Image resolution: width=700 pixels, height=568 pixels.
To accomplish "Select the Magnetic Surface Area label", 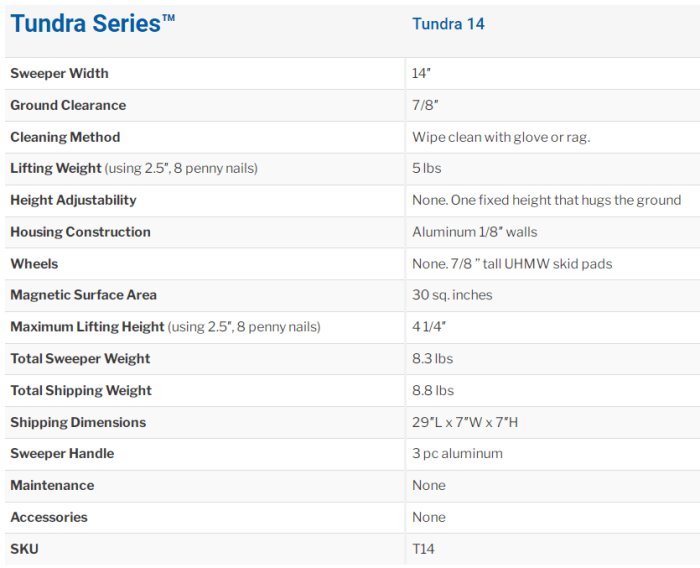I will [83, 295].
